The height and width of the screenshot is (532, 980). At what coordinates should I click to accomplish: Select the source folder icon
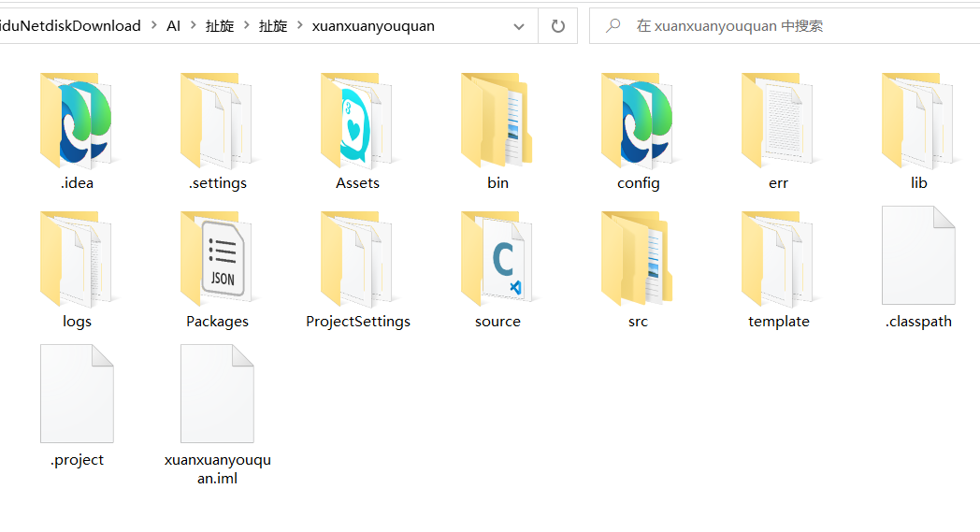[497, 259]
